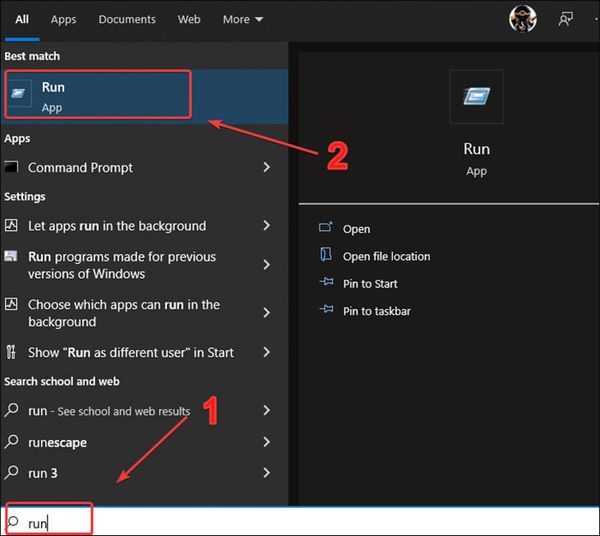Switch to the Documents tab
Image resolution: width=600 pixels, height=536 pixels.
(x=127, y=19)
